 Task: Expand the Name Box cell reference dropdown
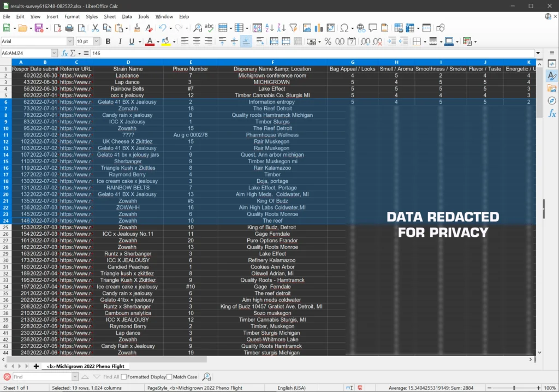[54, 54]
